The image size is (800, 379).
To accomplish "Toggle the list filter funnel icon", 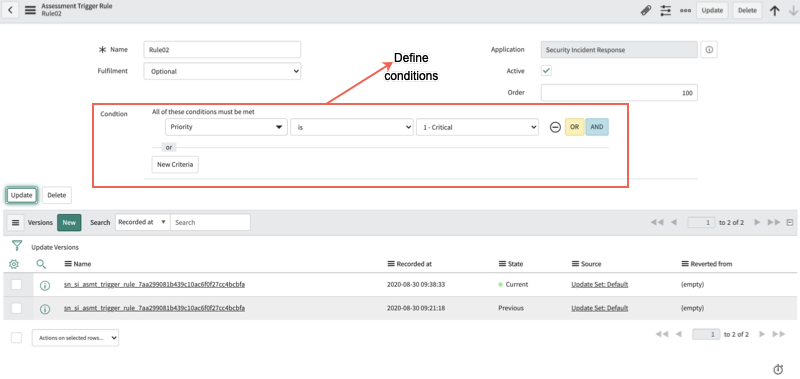I will point(17,246).
